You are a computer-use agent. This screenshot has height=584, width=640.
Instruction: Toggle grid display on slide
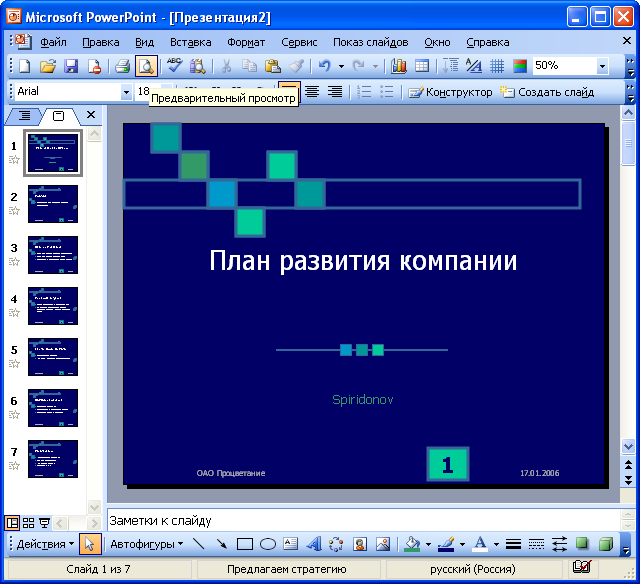497,66
